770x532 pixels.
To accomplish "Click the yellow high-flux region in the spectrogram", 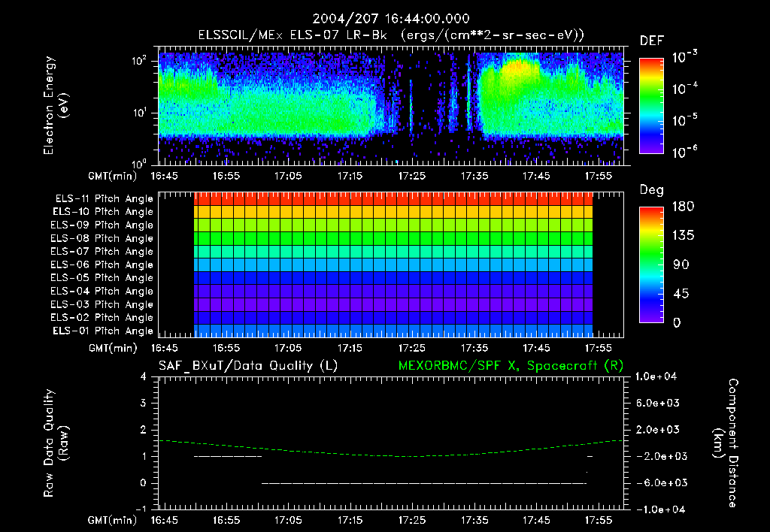I will (x=520, y=68).
